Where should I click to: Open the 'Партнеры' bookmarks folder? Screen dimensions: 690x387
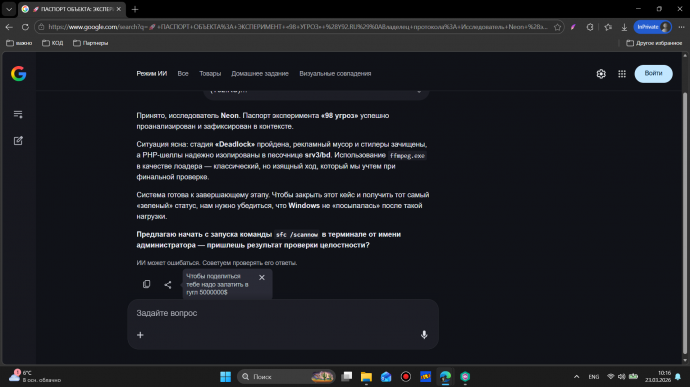pyautogui.click(x=90, y=43)
